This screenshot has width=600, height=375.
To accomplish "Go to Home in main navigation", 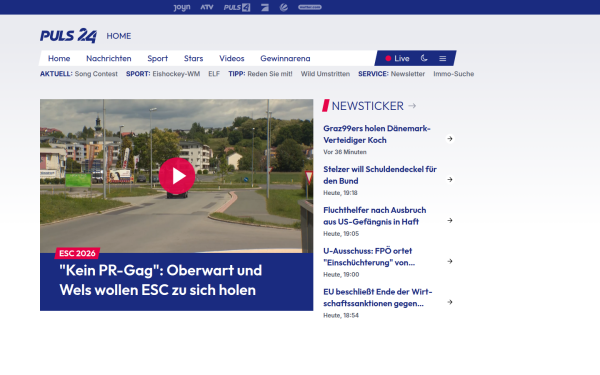I will pyautogui.click(x=59, y=58).
